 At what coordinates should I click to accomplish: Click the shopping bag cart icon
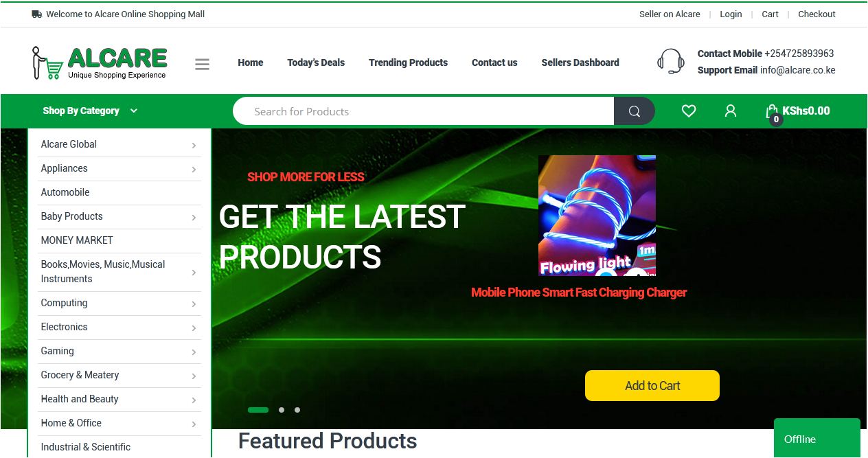(x=773, y=111)
